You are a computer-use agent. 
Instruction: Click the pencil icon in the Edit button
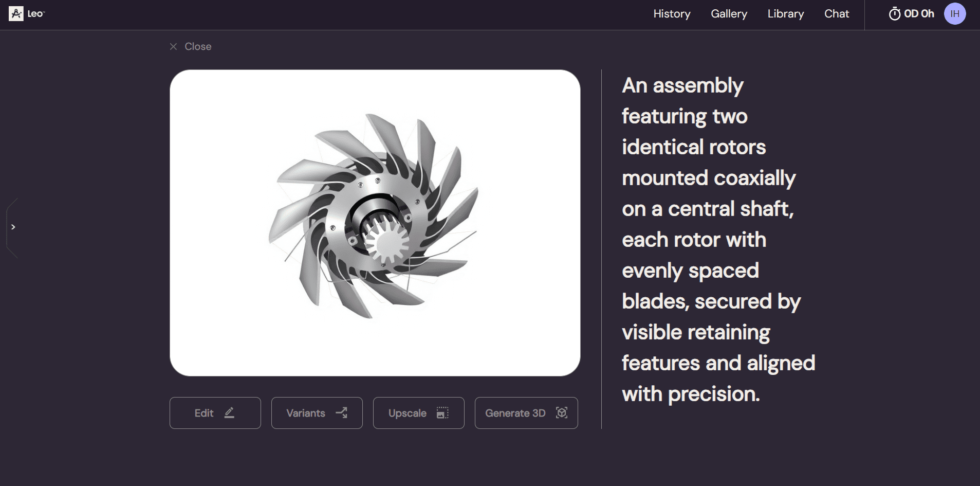click(229, 413)
